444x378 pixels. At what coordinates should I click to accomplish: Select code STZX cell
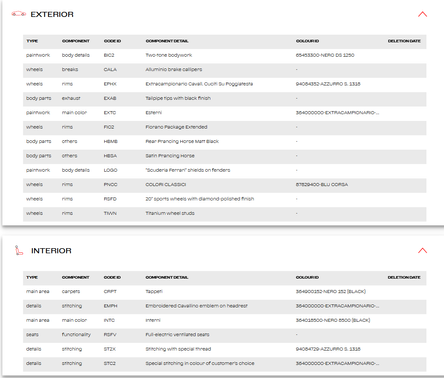pos(110,349)
